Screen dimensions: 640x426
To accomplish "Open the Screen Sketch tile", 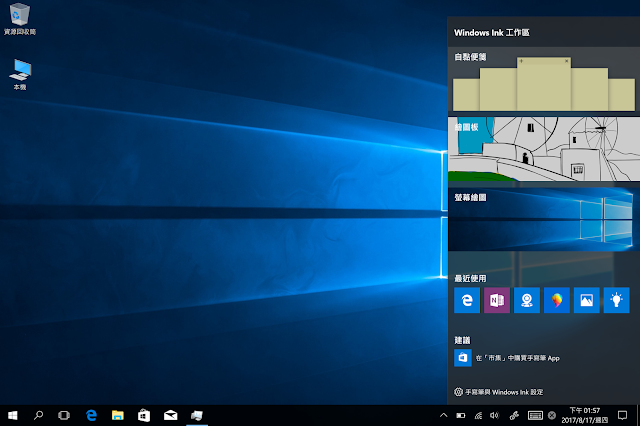I will tap(544, 219).
